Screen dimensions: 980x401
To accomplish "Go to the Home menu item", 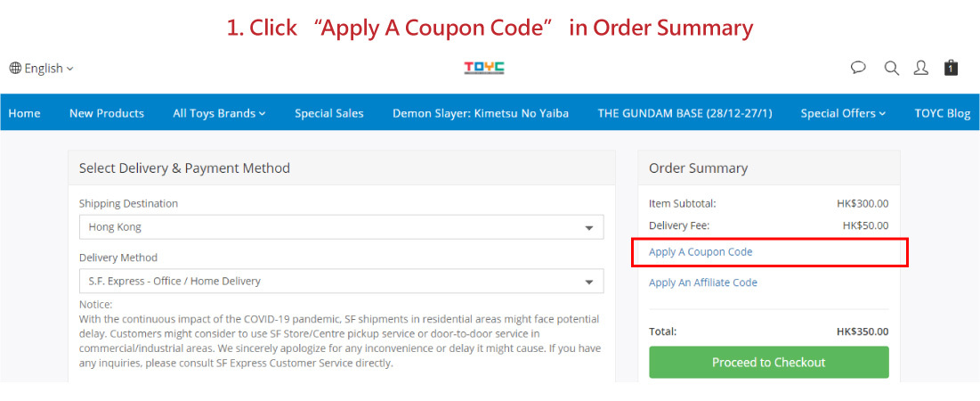I will [24, 113].
